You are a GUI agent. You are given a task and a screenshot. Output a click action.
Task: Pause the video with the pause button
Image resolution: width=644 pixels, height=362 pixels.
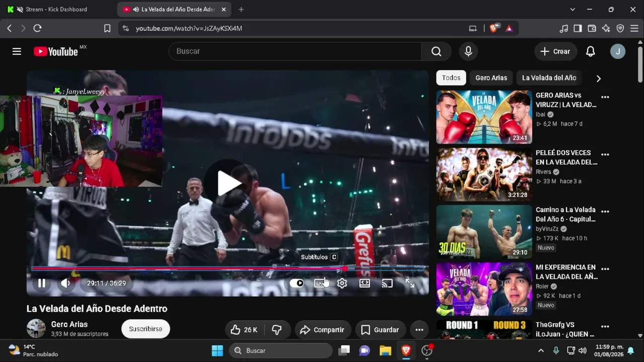click(42, 283)
